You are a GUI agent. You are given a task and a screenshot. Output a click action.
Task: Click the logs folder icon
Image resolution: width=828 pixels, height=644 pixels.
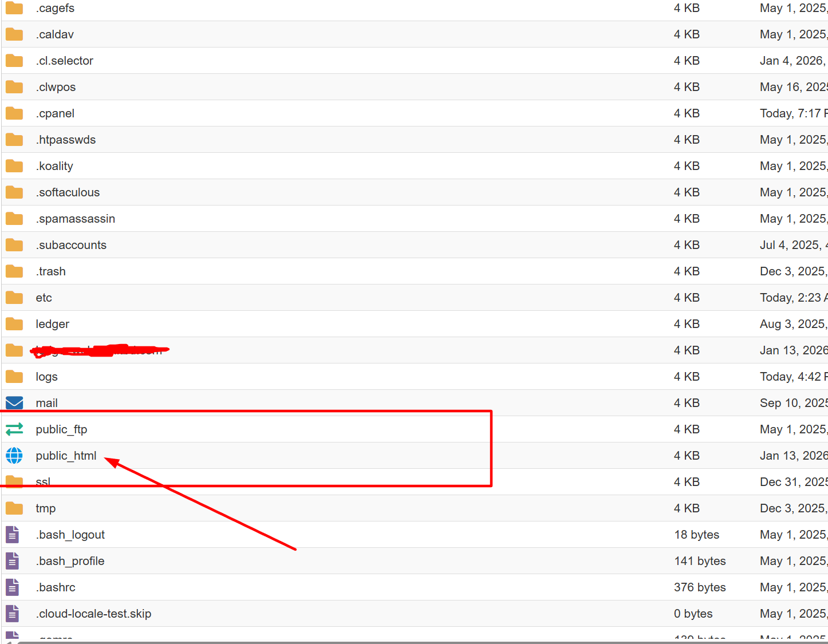14,377
